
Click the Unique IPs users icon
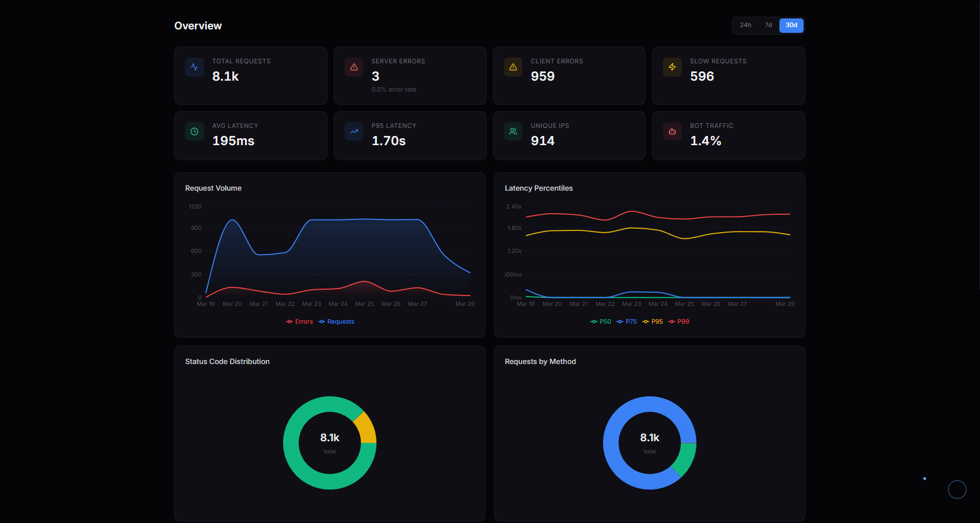tap(513, 132)
